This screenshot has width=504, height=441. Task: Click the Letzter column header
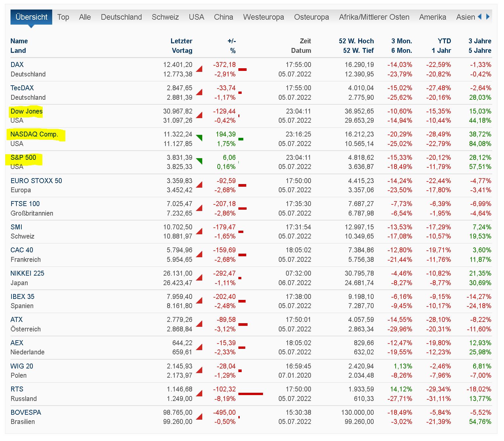pos(181,41)
